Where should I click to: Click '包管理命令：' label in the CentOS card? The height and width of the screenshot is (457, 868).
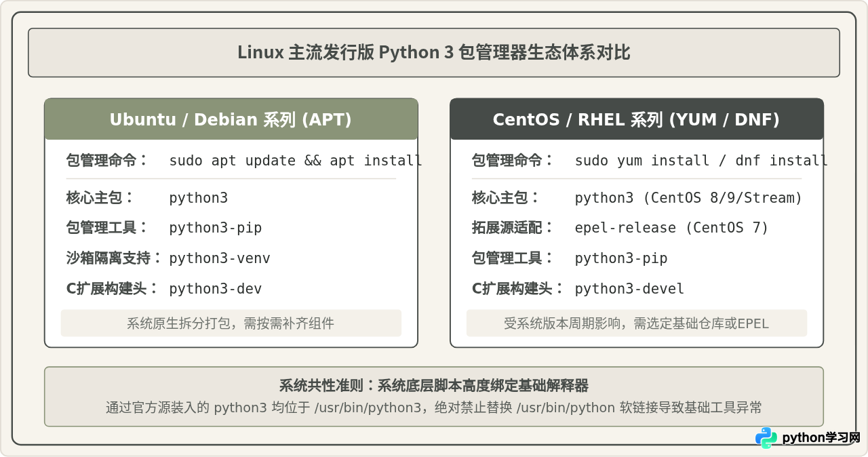(x=513, y=161)
